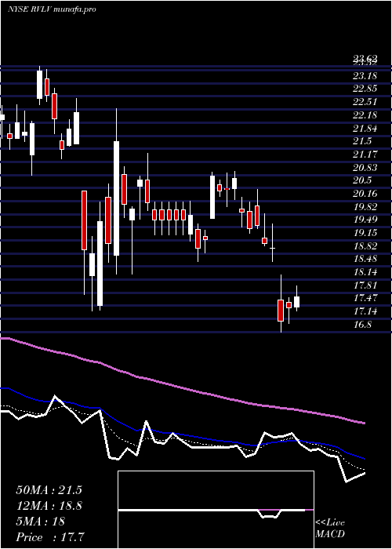Select the 20.5 price axis label
The width and height of the screenshot is (392, 549).
(362, 180)
